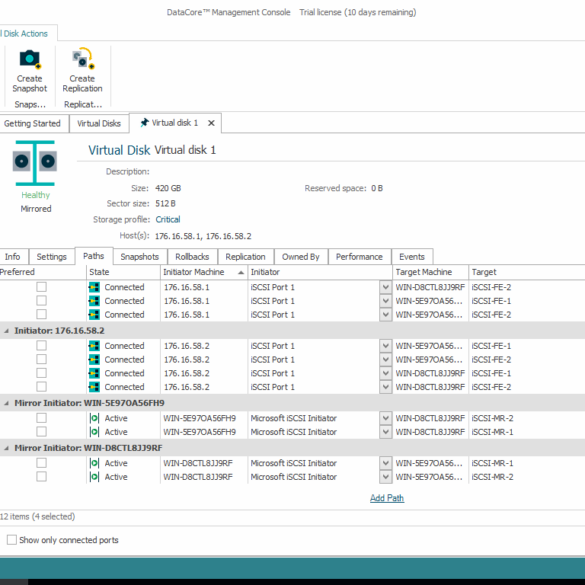Viewport: 585px width, 585px height.
Task: Click connected icon for 176.16.58.1 iSCSI-FE-1 row
Action: click(x=94, y=301)
